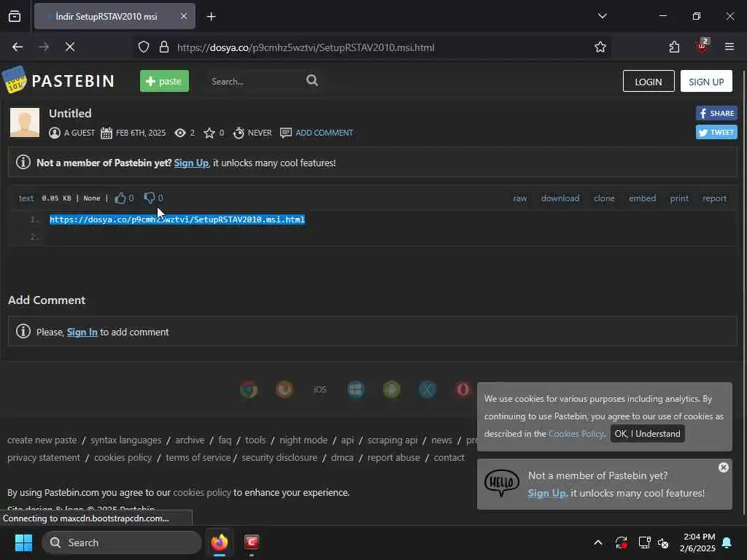The width and height of the screenshot is (747, 560).
Task: Open embed options
Action: coord(642,198)
